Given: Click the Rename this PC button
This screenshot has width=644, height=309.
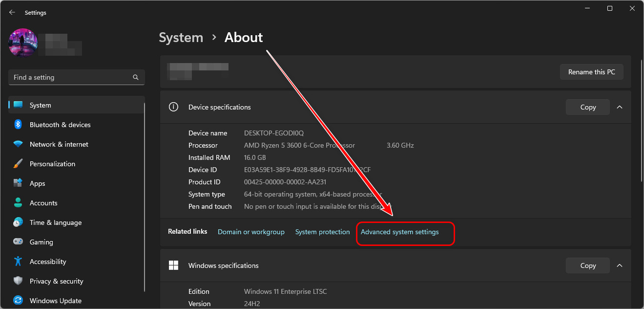Looking at the screenshot, I should coord(591,72).
